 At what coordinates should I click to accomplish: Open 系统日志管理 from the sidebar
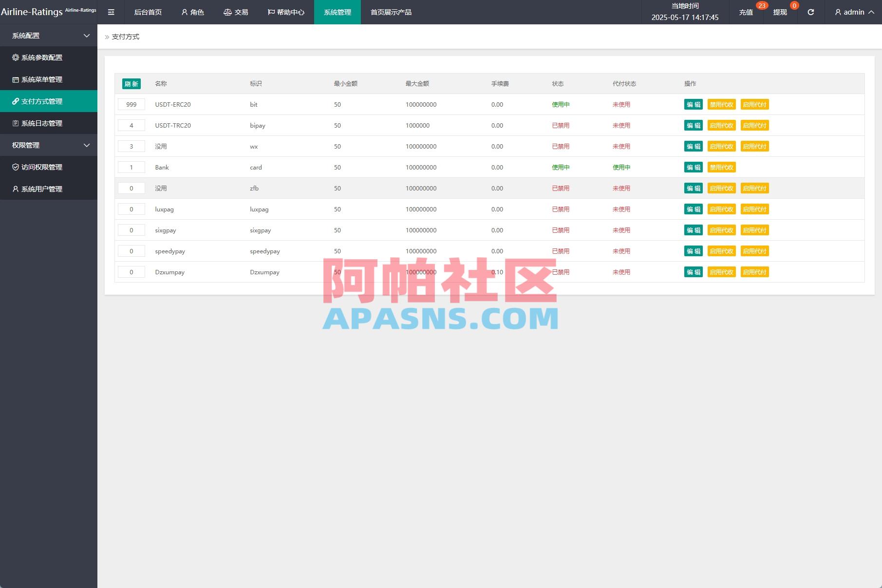(41, 123)
